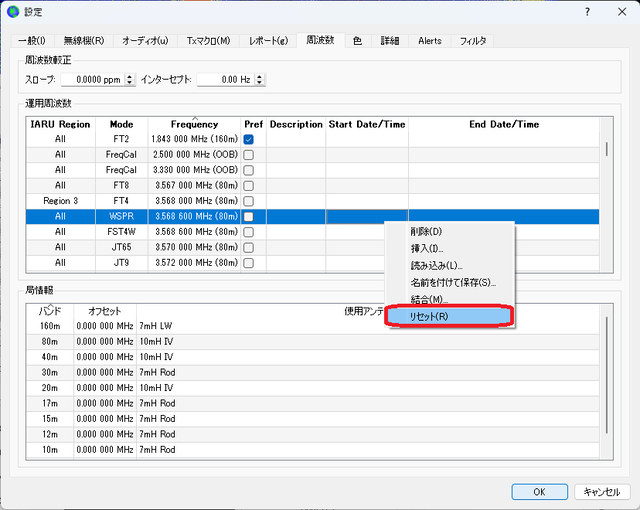Image resolution: width=640 pixels, height=510 pixels.
Task: Choose 読み込み(L)... from context menu
Action: pos(449,266)
